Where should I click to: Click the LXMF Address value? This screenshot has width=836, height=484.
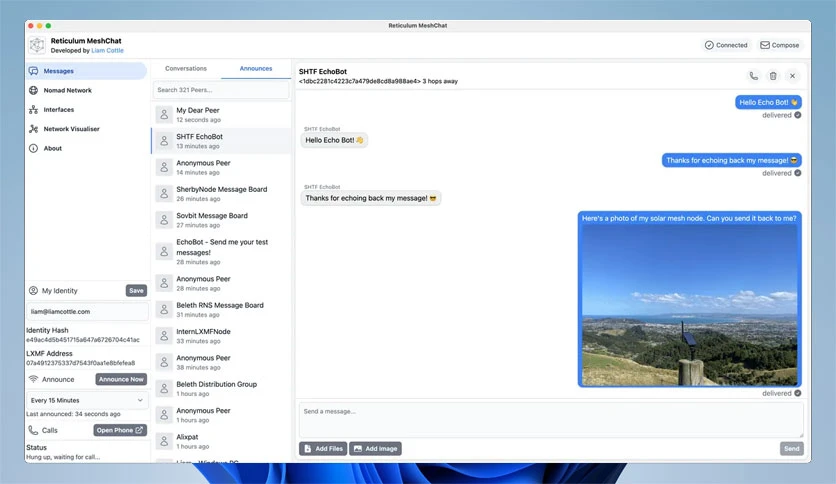(81, 363)
